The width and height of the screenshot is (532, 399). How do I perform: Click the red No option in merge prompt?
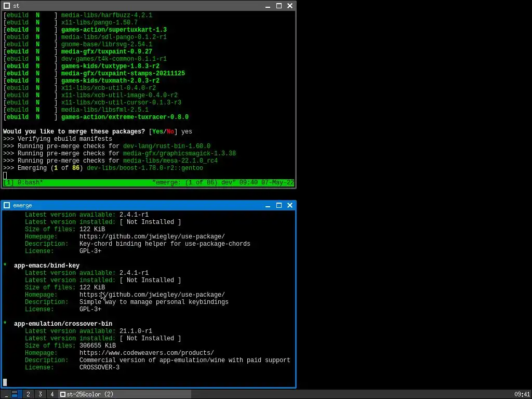(x=170, y=131)
